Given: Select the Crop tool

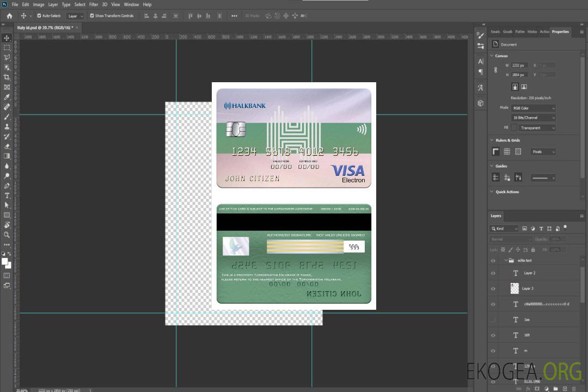Looking at the screenshot, I should [7, 77].
